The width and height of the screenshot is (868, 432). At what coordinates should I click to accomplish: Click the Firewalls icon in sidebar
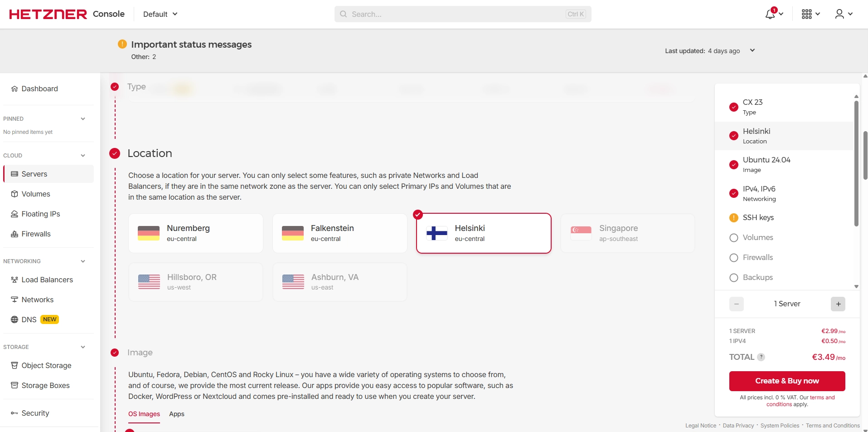[15, 234]
